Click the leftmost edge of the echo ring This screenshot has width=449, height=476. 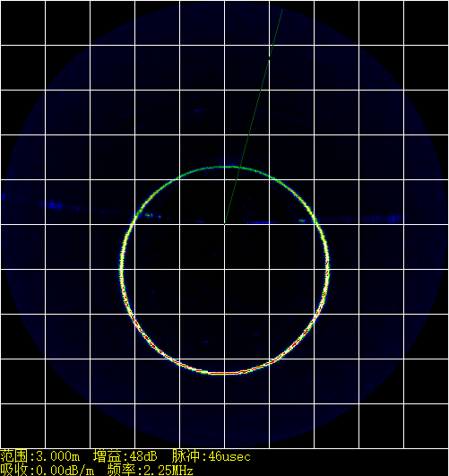pyautogui.click(x=121, y=269)
